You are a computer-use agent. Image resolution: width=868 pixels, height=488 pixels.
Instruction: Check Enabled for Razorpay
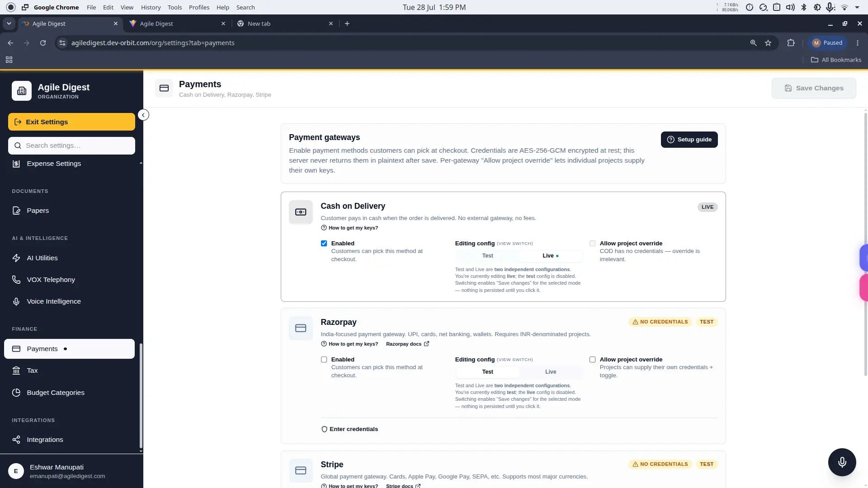point(324,360)
